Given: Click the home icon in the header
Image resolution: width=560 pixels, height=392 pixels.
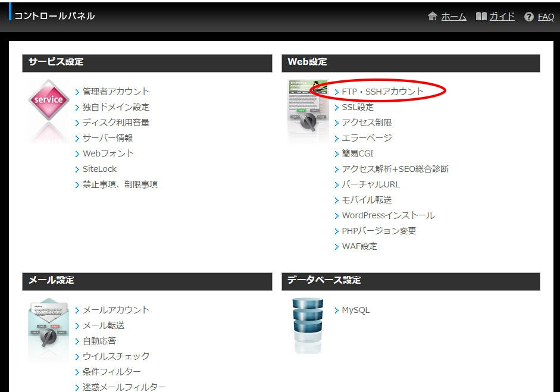Looking at the screenshot, I should pos(432,16).
